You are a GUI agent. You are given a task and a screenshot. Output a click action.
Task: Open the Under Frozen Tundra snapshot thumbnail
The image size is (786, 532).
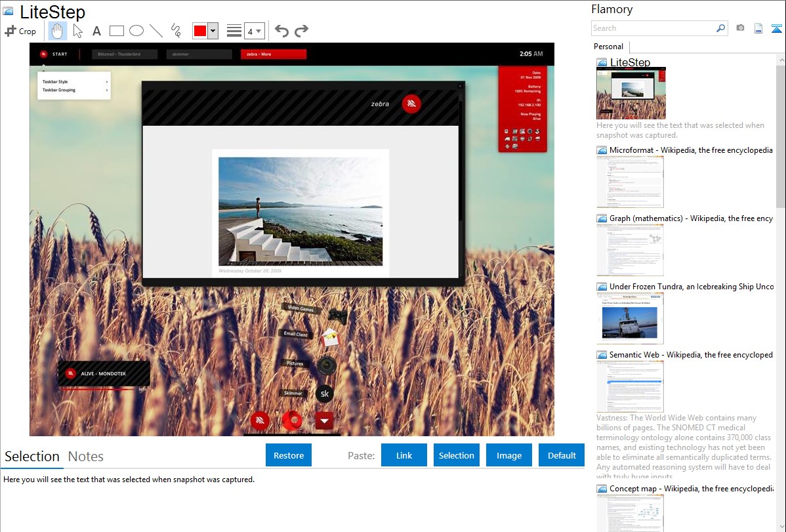tap(630, 318)
